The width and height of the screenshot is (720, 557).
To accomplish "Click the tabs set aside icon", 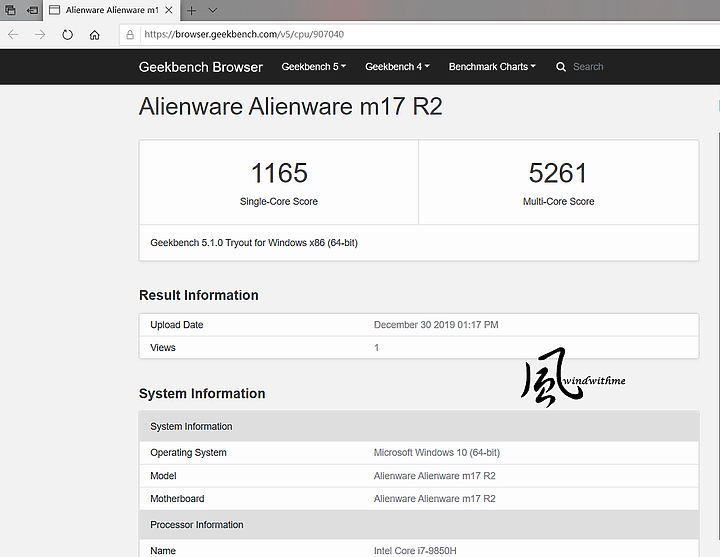I will (x=10, y=10).
